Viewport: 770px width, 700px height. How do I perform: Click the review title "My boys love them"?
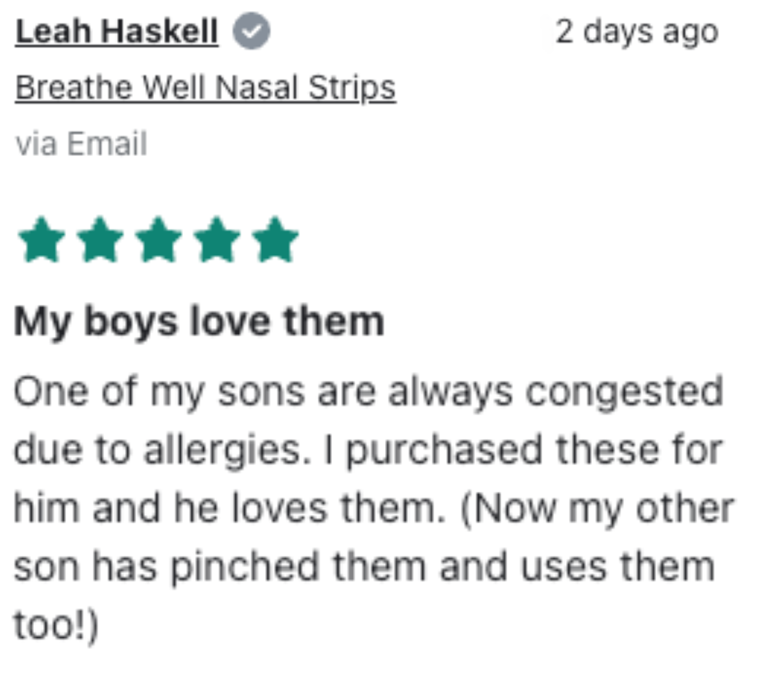(x=199, y=322)
